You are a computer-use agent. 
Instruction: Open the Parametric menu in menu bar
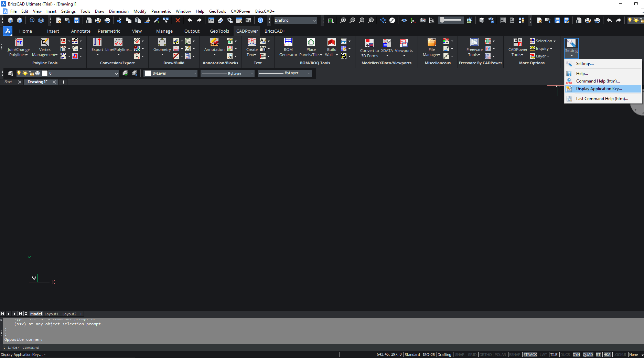(161, 11)
